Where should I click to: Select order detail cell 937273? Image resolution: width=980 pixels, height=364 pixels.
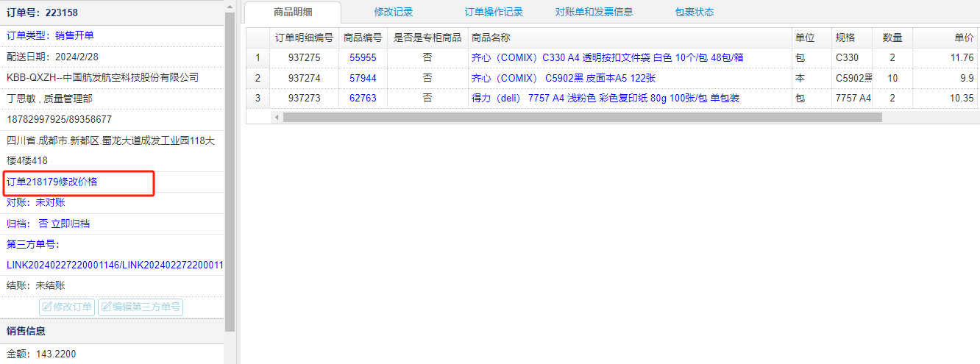tap(304, 99)
